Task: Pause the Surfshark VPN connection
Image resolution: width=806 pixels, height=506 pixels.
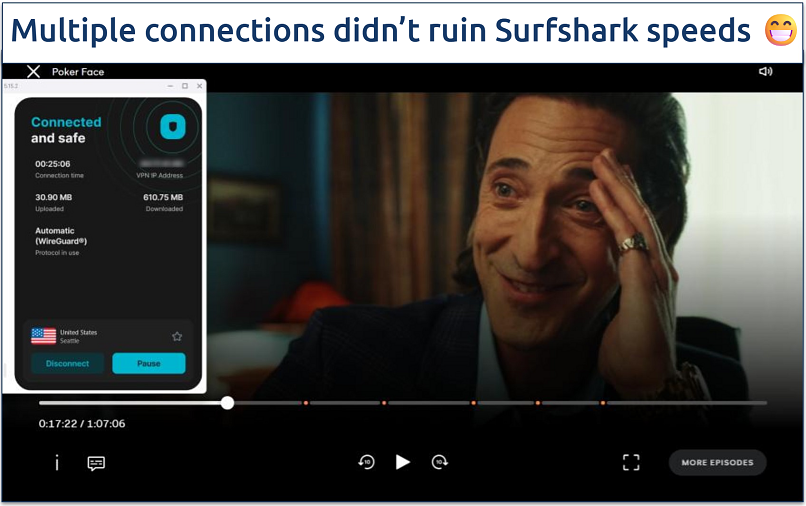Action: pyautogui.click(x=149, y=364)
